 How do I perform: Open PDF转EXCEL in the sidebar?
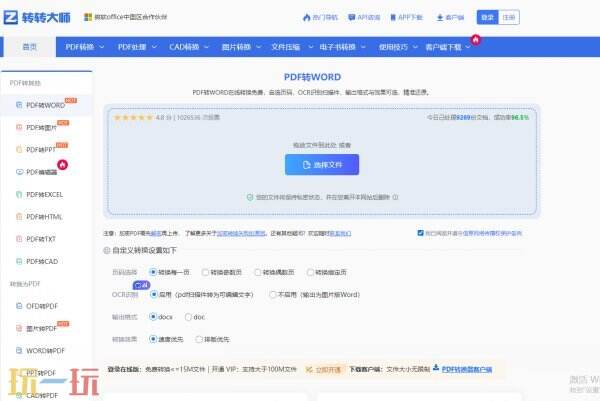coord(44,194)
